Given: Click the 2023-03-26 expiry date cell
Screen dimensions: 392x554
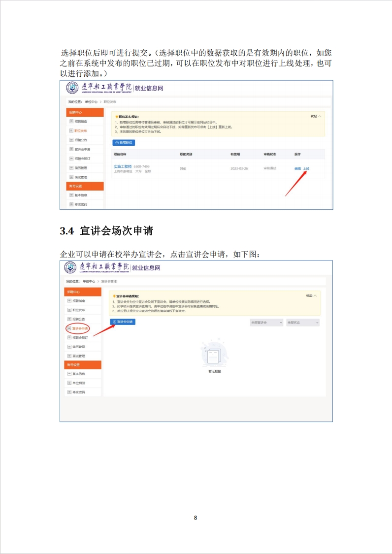Looking at the screenshot, I should coord(239,168).
